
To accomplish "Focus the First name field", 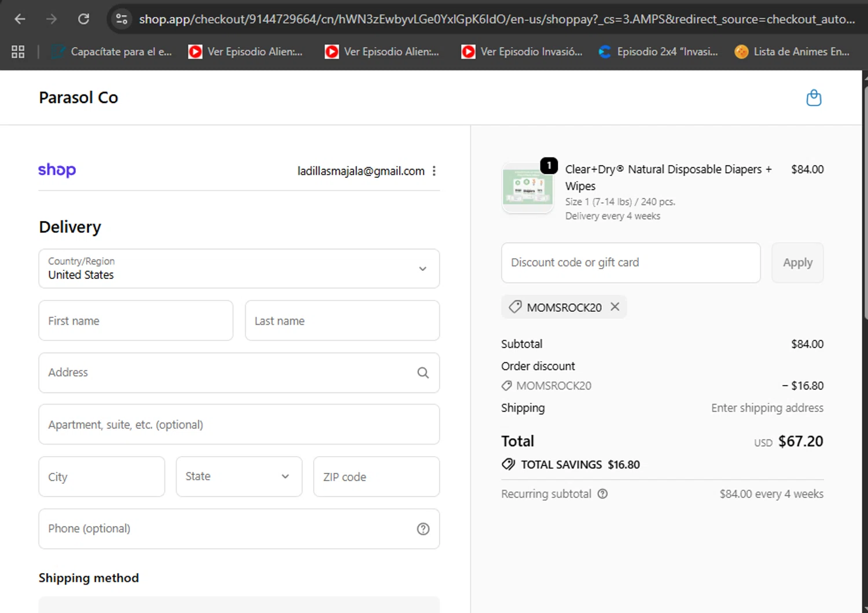I will pos(136,321).
